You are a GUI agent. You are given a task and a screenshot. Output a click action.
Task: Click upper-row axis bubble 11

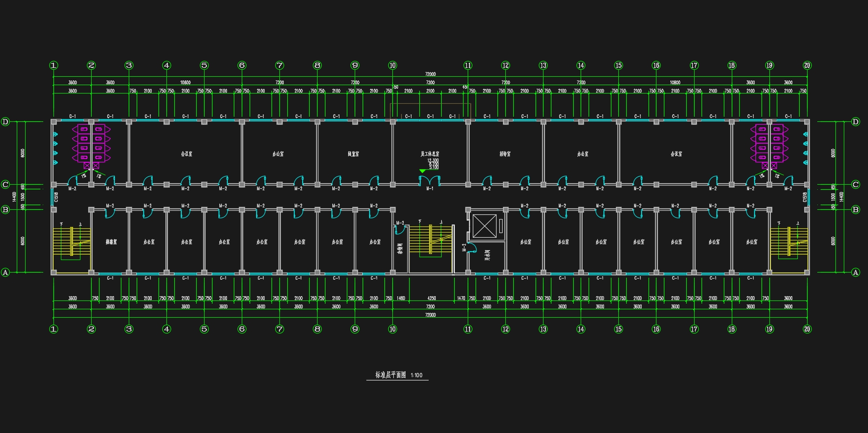(x=468, y=66)
